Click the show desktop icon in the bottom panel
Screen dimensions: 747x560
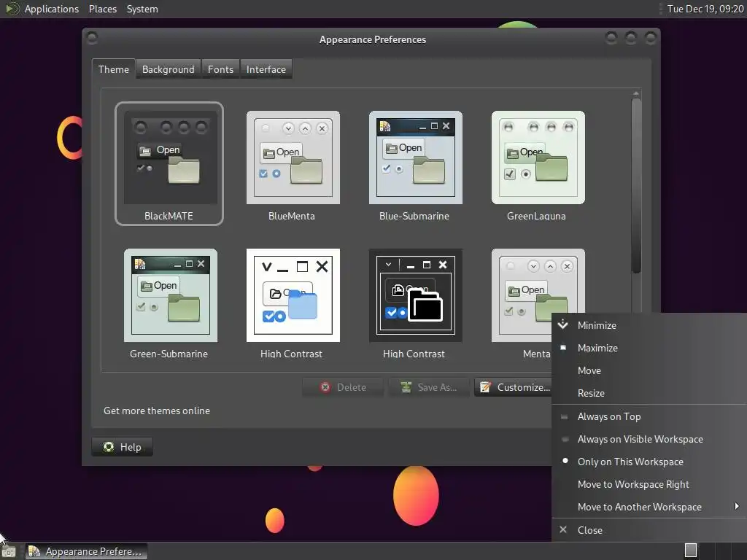9,551
